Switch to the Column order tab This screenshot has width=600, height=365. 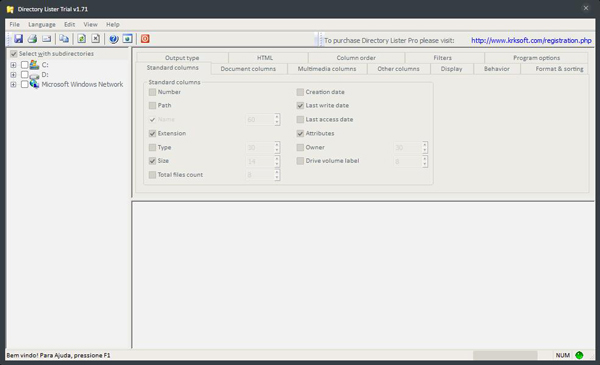(356, 58)
